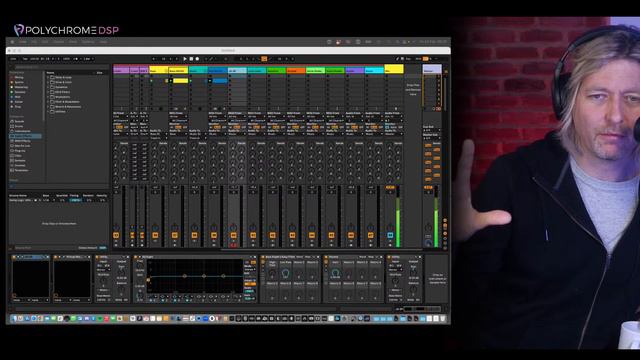Screen dimensions: 640x360
Task: Select the Grooves browser category
Action: 20,165
